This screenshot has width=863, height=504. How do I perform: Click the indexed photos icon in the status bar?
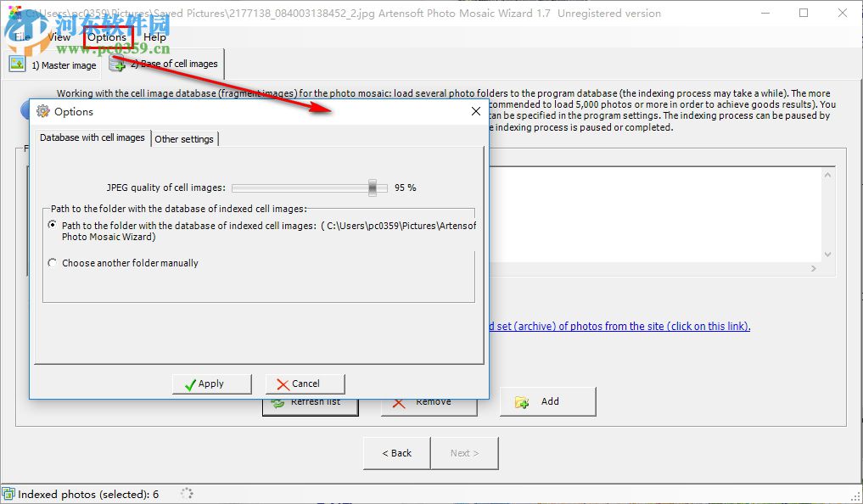tap(8, 492)
